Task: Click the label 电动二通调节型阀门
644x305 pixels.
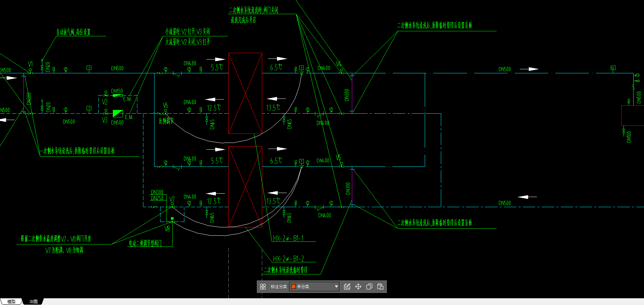Action: tap(145, 243)
